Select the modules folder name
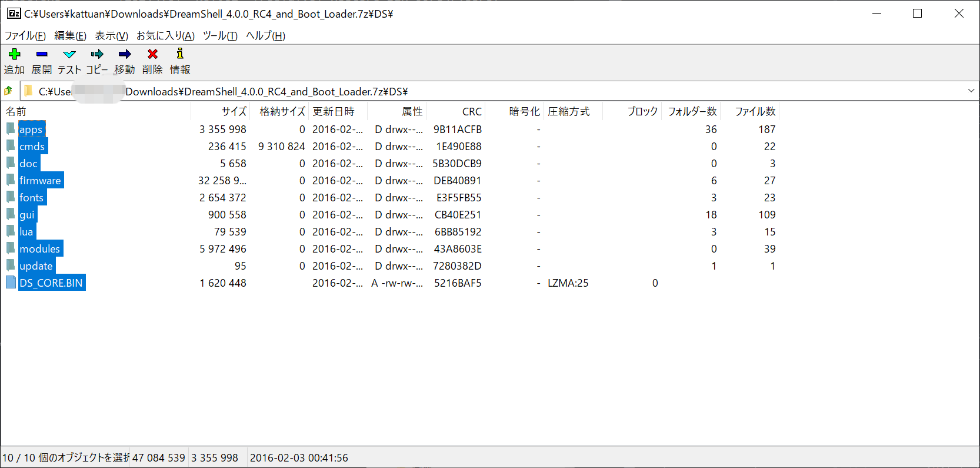Screen dimensions: 980x468 tap(40, 248)
